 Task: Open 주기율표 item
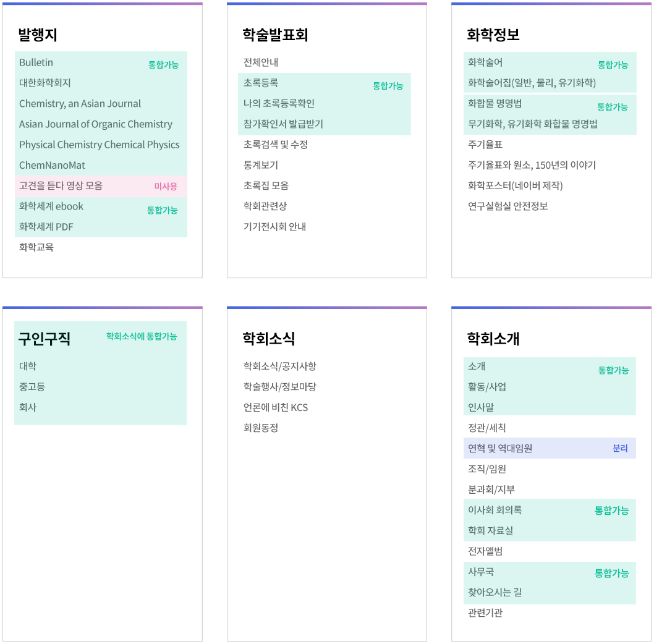(485, 145)
